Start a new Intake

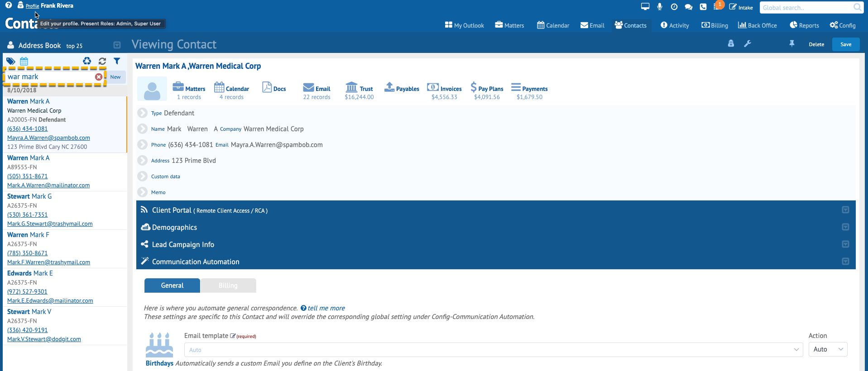(x=741, y=7)
